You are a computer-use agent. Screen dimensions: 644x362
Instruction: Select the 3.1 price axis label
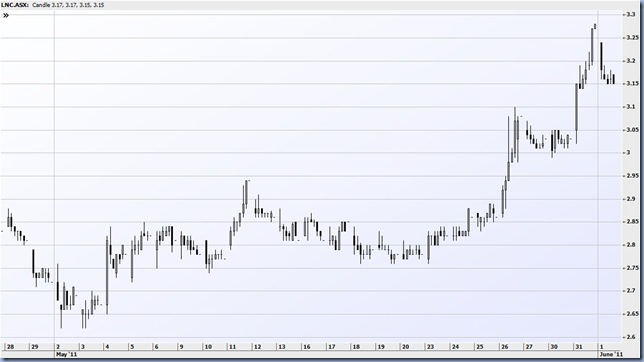[x=630, y=107]
